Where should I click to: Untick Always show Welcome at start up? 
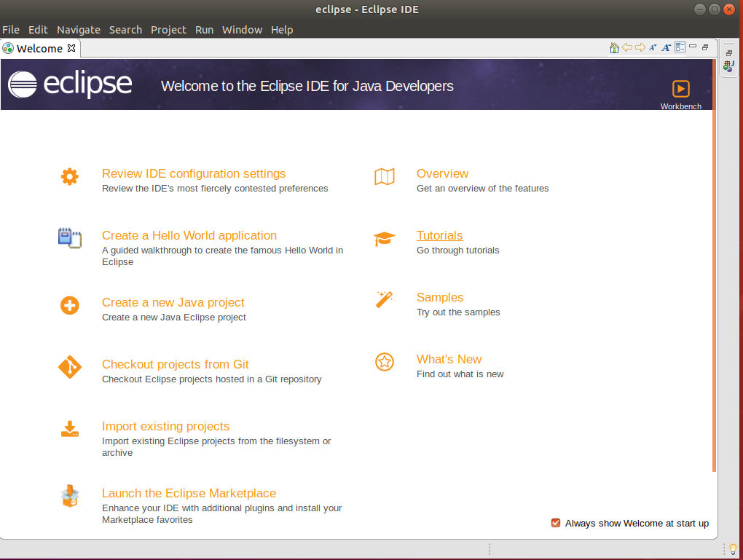[x=556, y=523]
